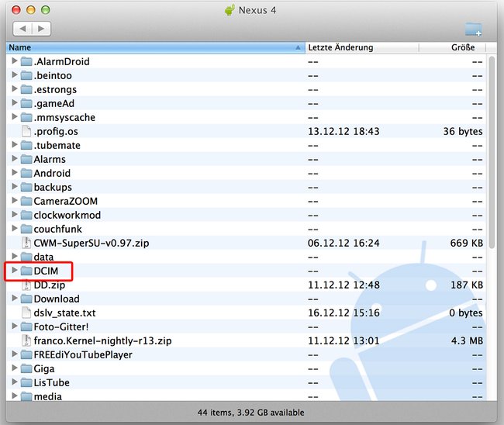
Task: Click the vertical scrollbar thumb
Action: tap(492, 152)
